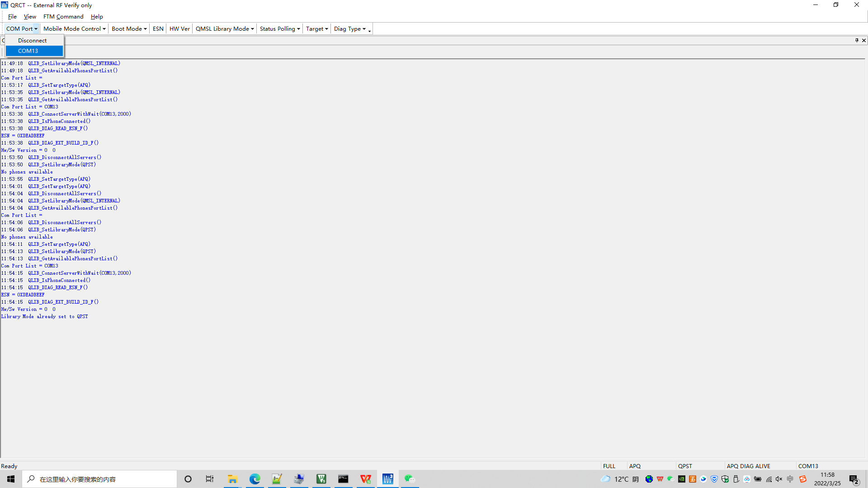This screenshot has height=488, width=868.
Task: Click Disconnect in the COM Port dropdown
Action: (32, 41)
